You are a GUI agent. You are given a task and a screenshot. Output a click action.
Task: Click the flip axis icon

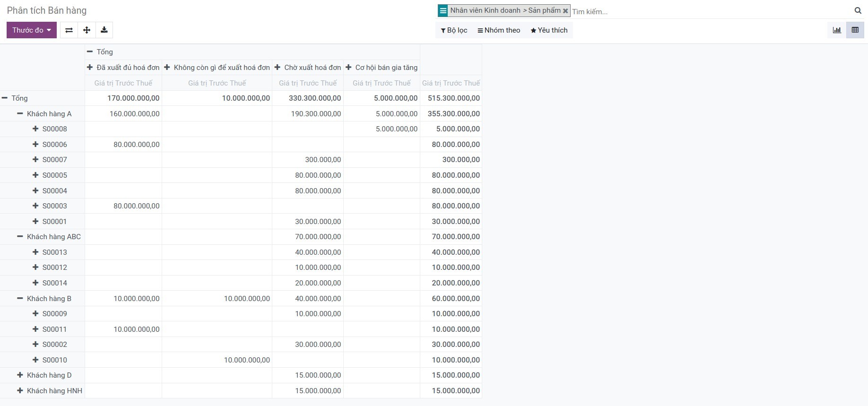tap(69, 30)
